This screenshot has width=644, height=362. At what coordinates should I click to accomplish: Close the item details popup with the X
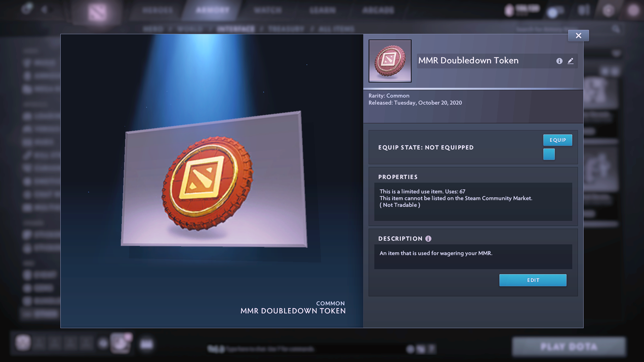coord(578,35)
